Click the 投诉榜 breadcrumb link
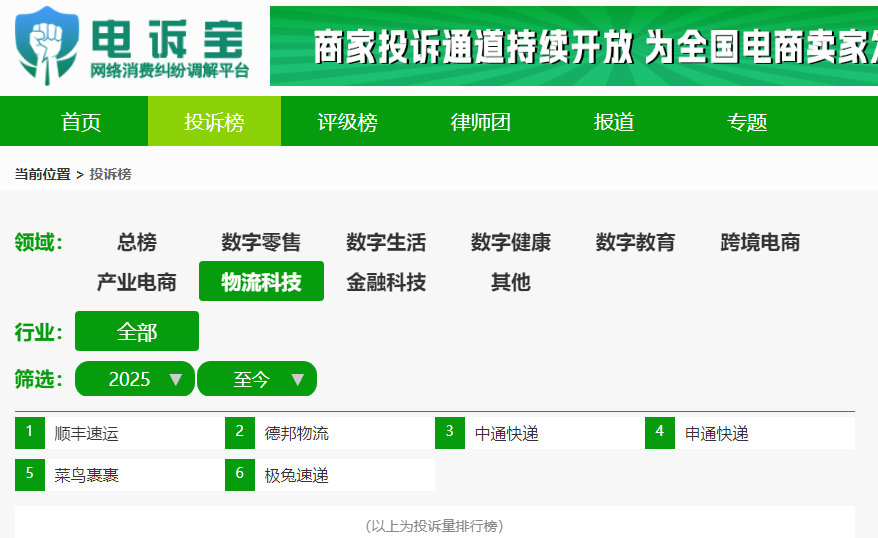The height and width of the screenshot is (538, 878). coord(110,174)
